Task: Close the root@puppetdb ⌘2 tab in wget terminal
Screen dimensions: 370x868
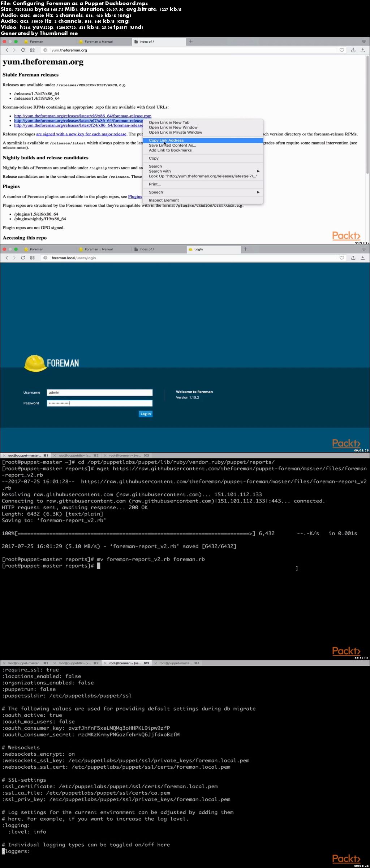Action: (x=55, y=455)
